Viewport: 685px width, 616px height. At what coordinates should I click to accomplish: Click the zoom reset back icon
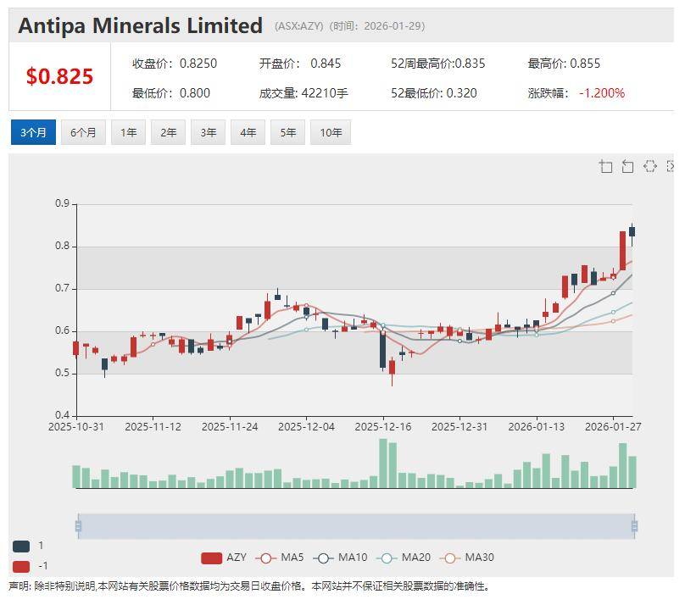click(x=627, y=166)
